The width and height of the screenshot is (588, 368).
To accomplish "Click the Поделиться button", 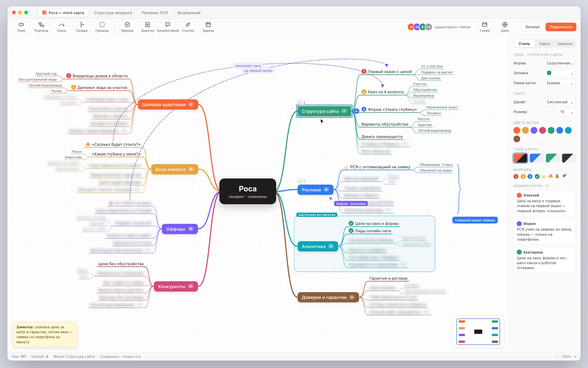I will [x=560, y=27].
